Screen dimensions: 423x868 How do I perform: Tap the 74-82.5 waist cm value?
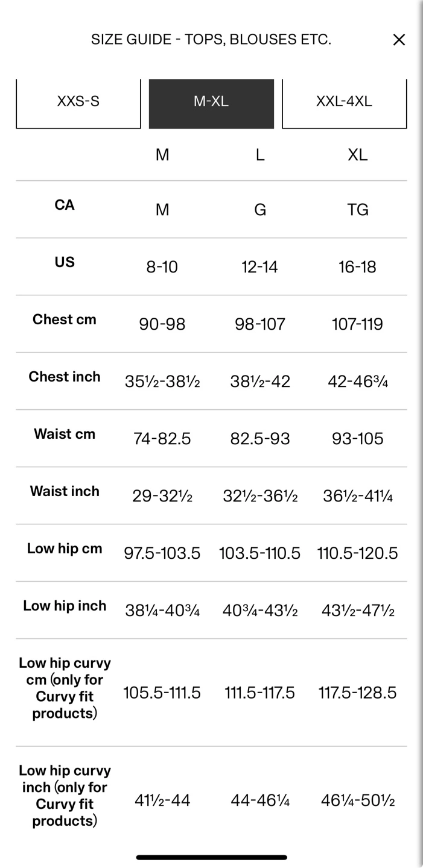(162, 439)
